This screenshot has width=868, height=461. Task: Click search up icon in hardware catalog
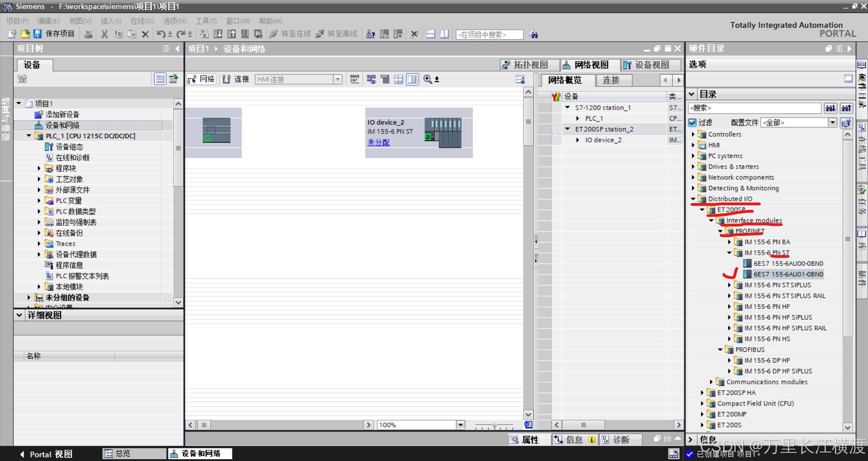point(846,108)
